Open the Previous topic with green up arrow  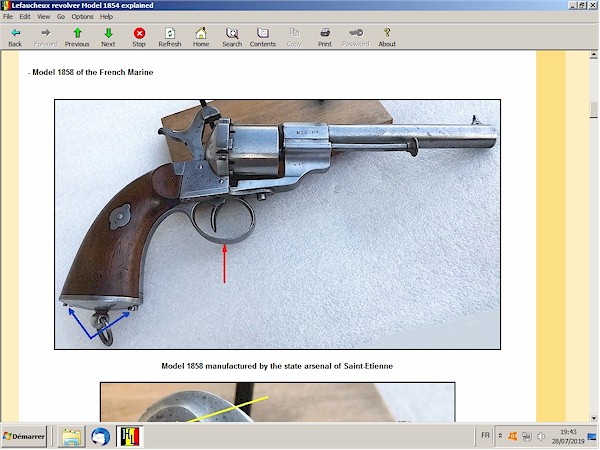coord(77,38)
